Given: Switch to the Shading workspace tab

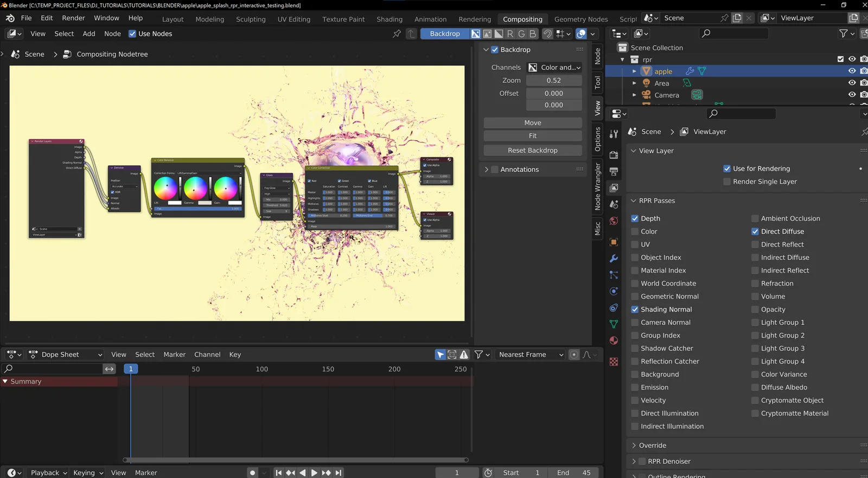Looking at the screenshot, I should pos(390,19).
